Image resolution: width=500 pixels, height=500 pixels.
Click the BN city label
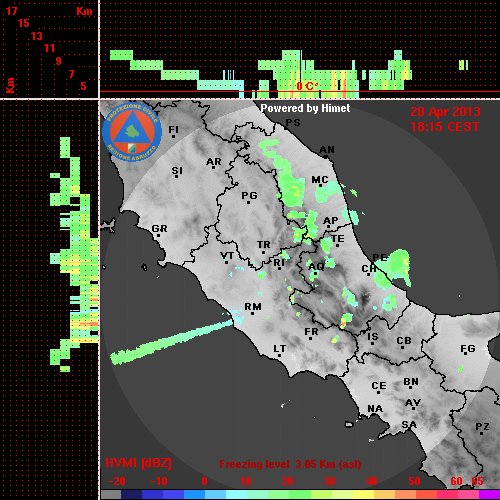pyautogui.click(x=411, y=382)
